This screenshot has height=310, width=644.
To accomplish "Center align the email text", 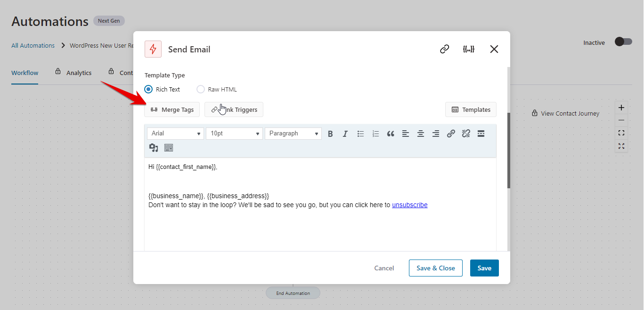I will [421, 134].
